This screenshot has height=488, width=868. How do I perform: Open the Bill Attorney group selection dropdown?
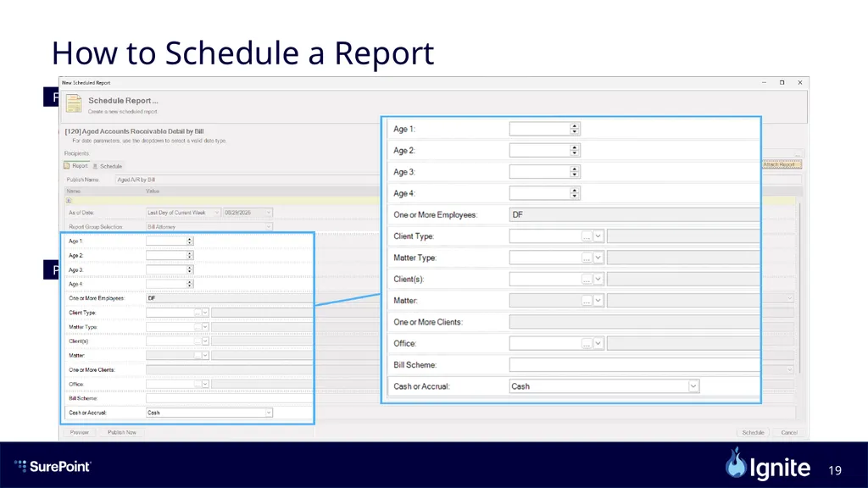(x=209, y=227)
